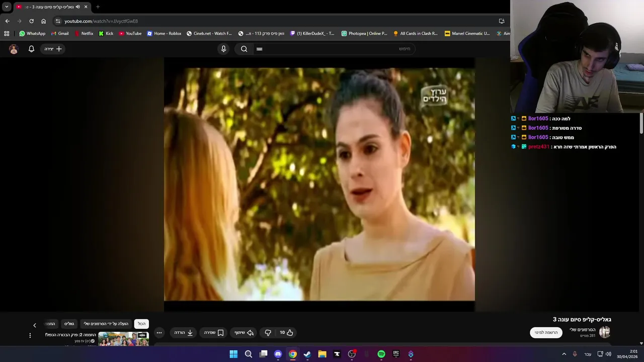644x362 pixels.
Task: Open the Marvel Cinematic Universe bookmark
Action: click(467, 34)
